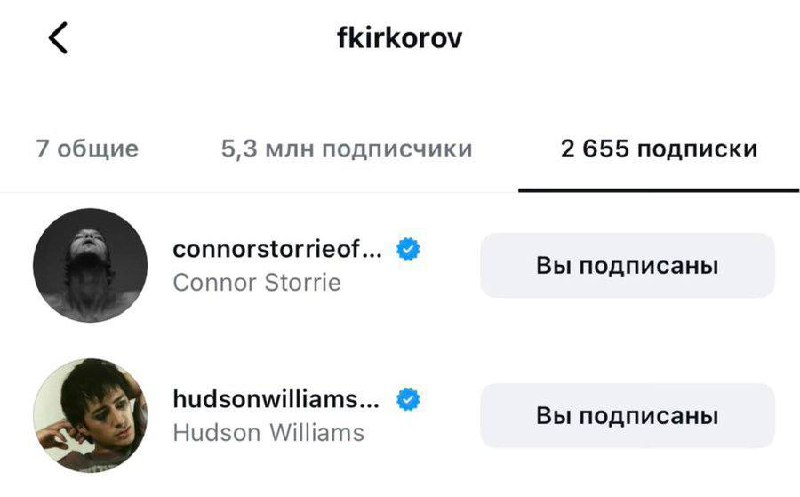Click the Hudson Williams display name
Viewport: 800px width, 497px height.
pos(268,433)
